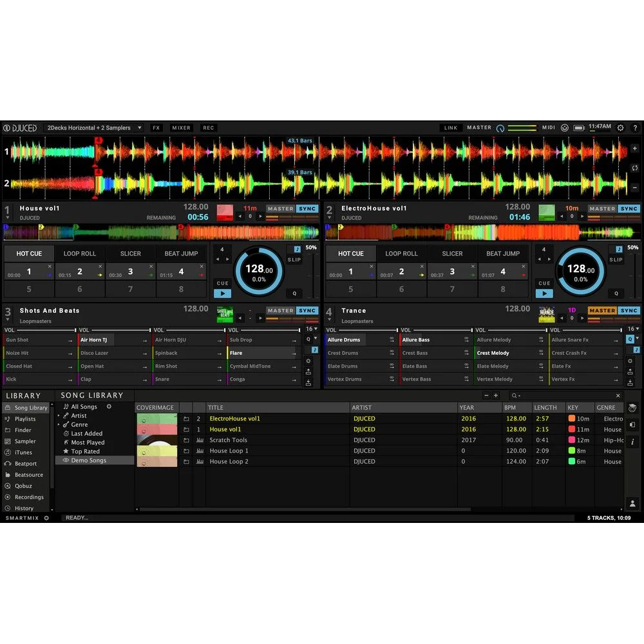
Task: Open the iTunes library source
Action: click(23, 452)
